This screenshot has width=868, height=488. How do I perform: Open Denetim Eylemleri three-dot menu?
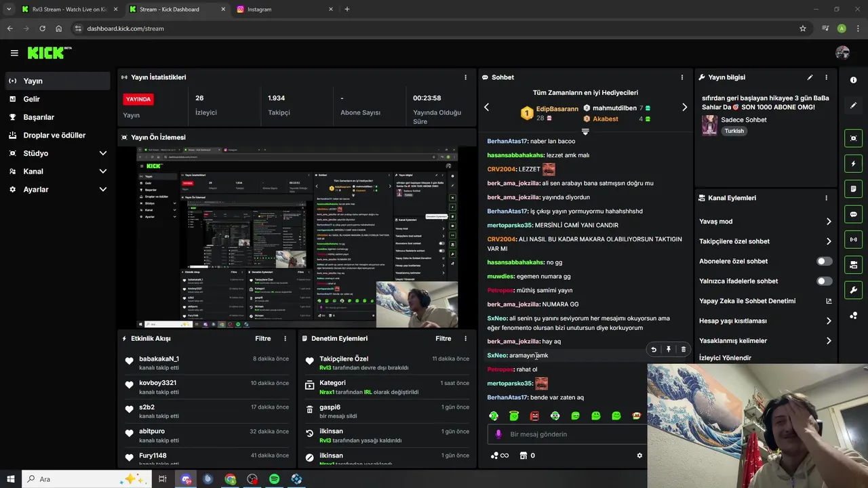(465, 338)
